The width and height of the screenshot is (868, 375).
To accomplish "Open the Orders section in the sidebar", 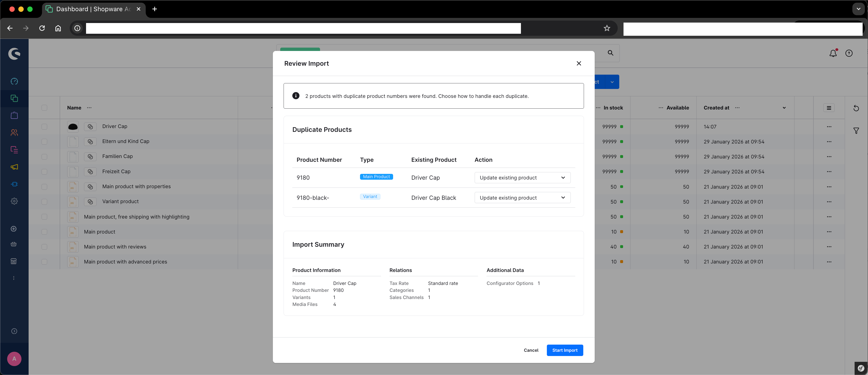I will click(14, 115).
